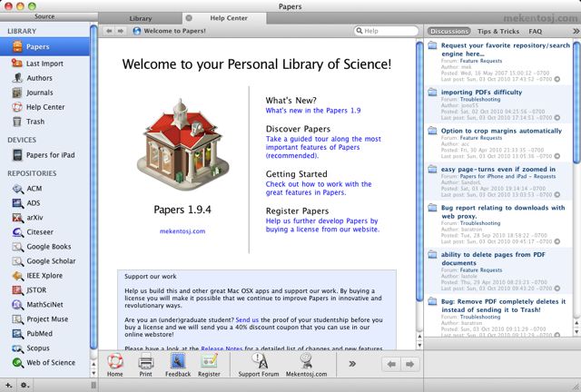The height and width of the screenshot is (392, 581).
Task: Go forward in bottom toolbar navigation
Action: click(410, 364)
